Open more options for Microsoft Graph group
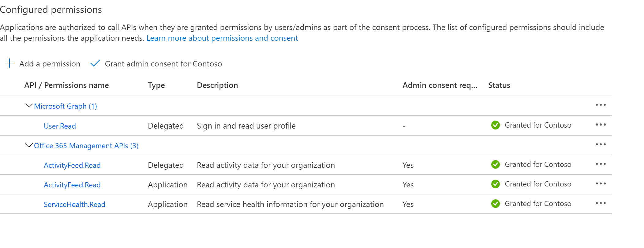The width and height of the screenshot is (644, 248). 601,105
